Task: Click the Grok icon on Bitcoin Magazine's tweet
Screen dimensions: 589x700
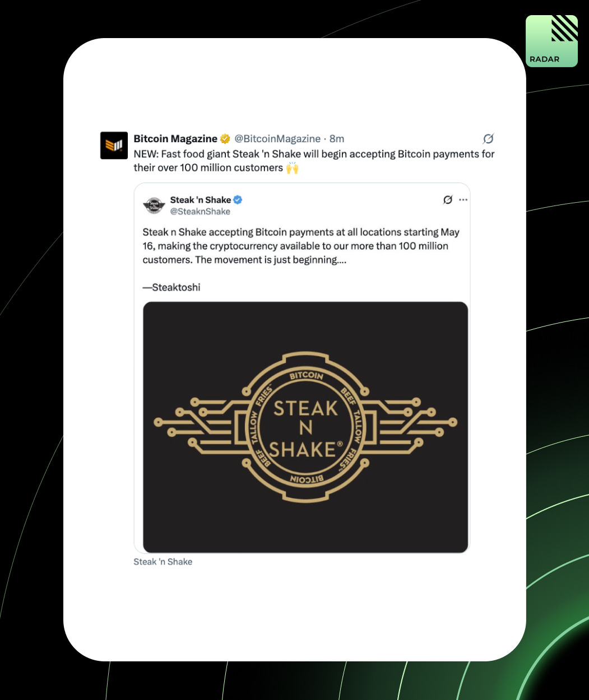Action: click(488, 139)
